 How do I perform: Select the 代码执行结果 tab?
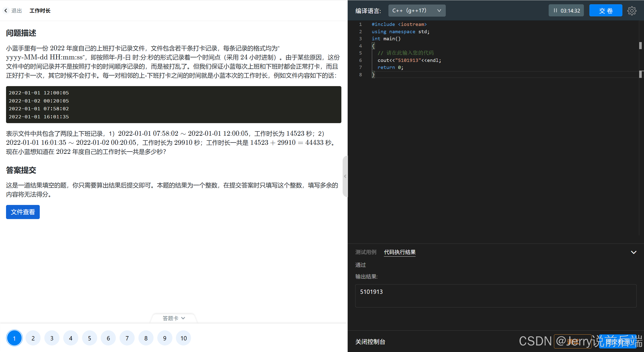pyautogui.click(x=399, y=252)
